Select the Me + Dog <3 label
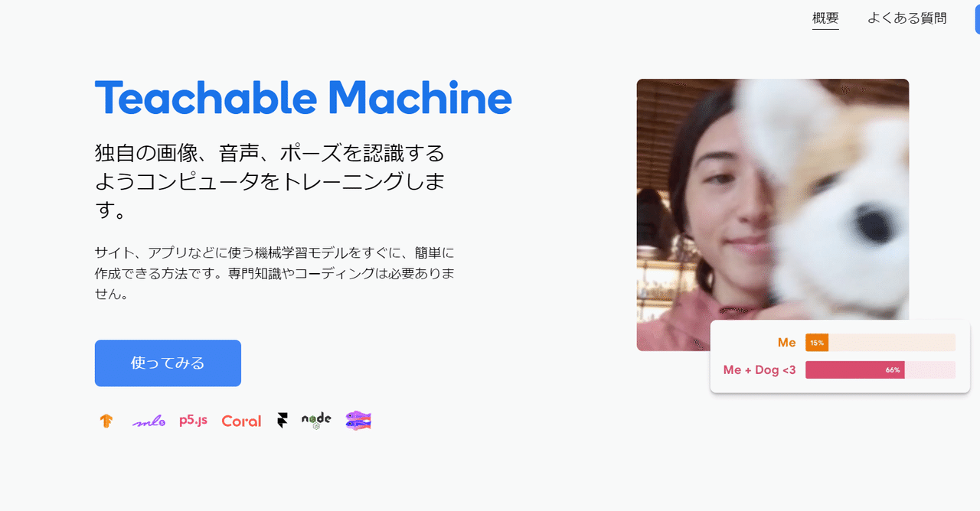 pos(759,370)
